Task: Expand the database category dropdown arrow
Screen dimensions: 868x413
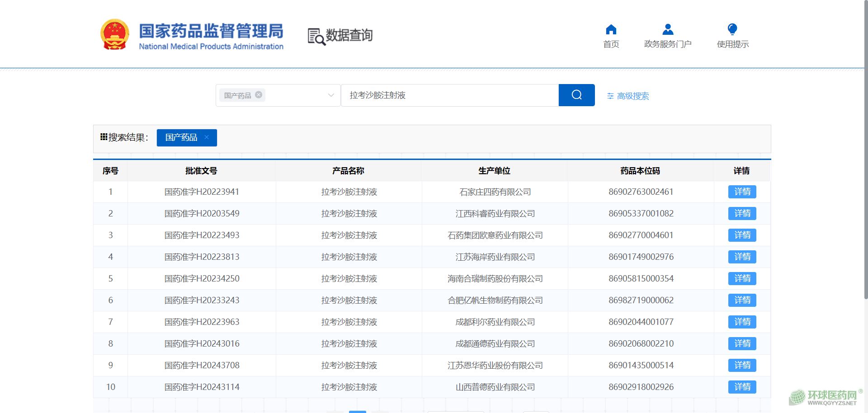Action: [x=331, y=95]
